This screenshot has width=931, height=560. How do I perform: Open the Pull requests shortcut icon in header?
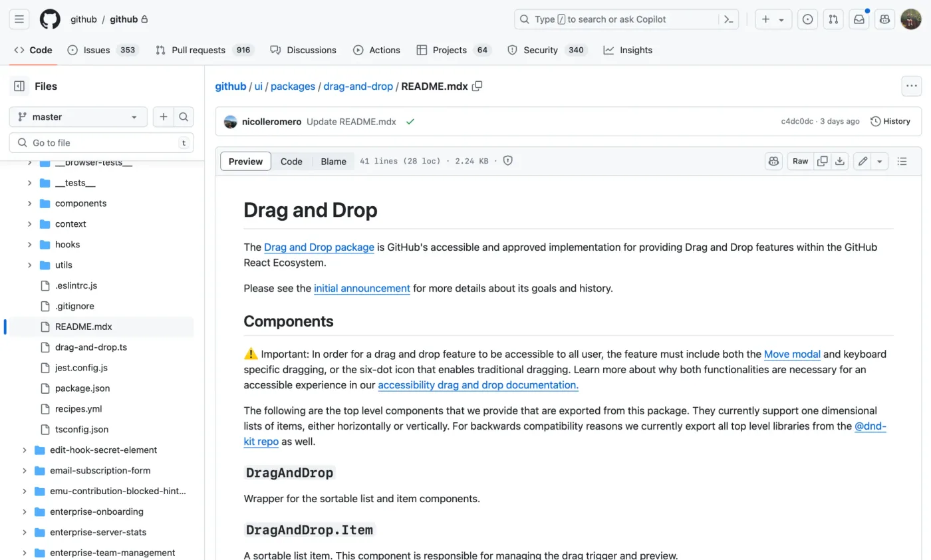tap(833, 19)
